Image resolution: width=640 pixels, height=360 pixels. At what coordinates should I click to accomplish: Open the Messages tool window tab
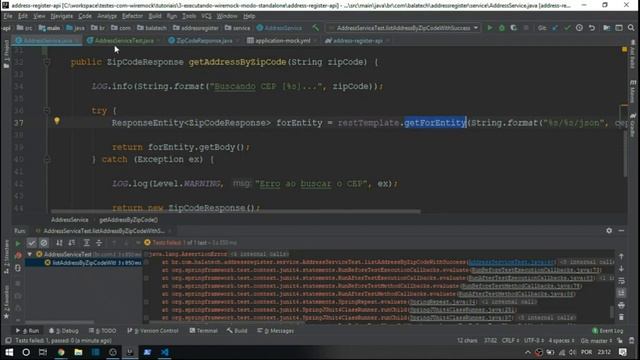[x=276, y=331]
